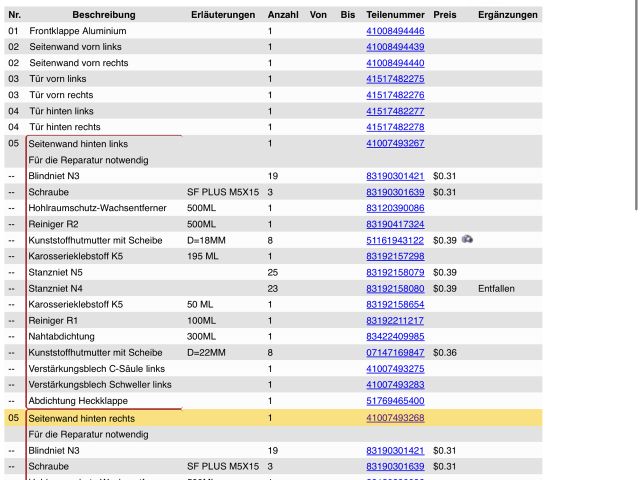Click Stanzniet N4 part number 83192158080
640x480 pixels.
point(395,288)
